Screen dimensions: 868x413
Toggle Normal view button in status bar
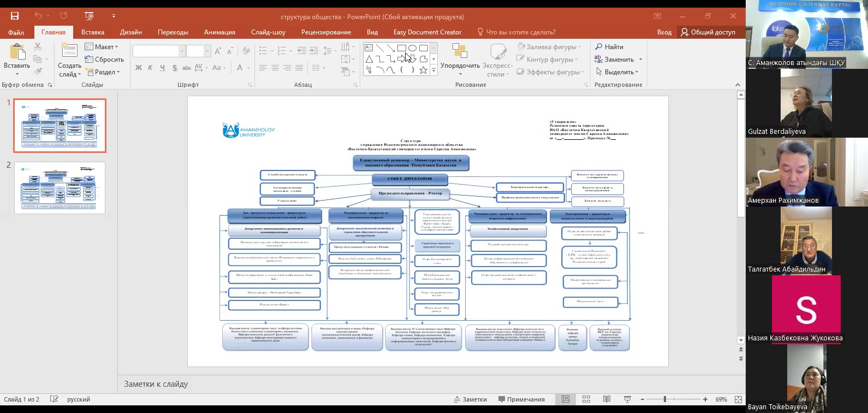click(566, 399)
